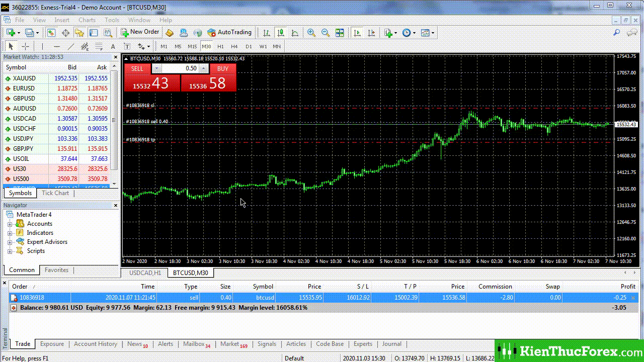This screenshot has height=362, width=644.
Task: Expand the Scripts tree node
Action: [x=10, y=251]
